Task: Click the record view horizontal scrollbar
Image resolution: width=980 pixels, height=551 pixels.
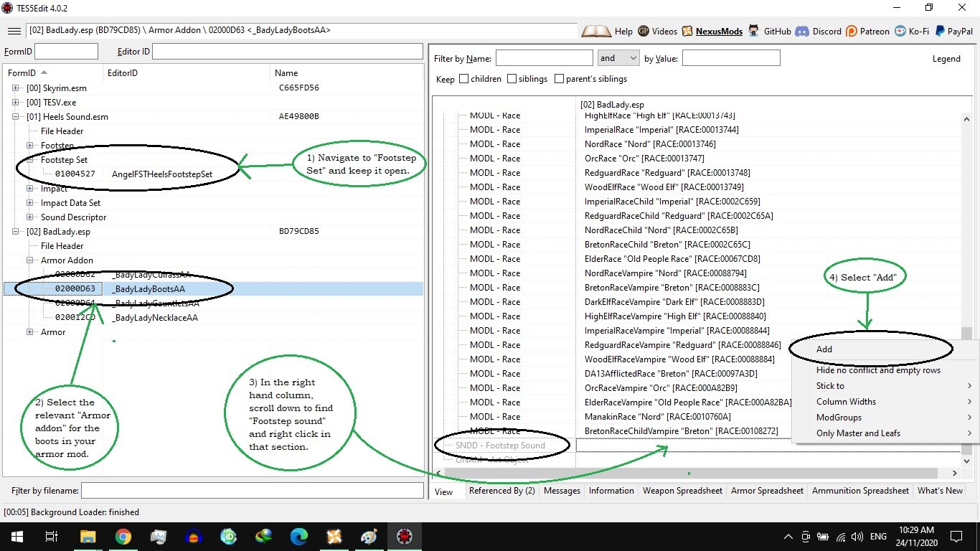Action: [x=692, y=474]
